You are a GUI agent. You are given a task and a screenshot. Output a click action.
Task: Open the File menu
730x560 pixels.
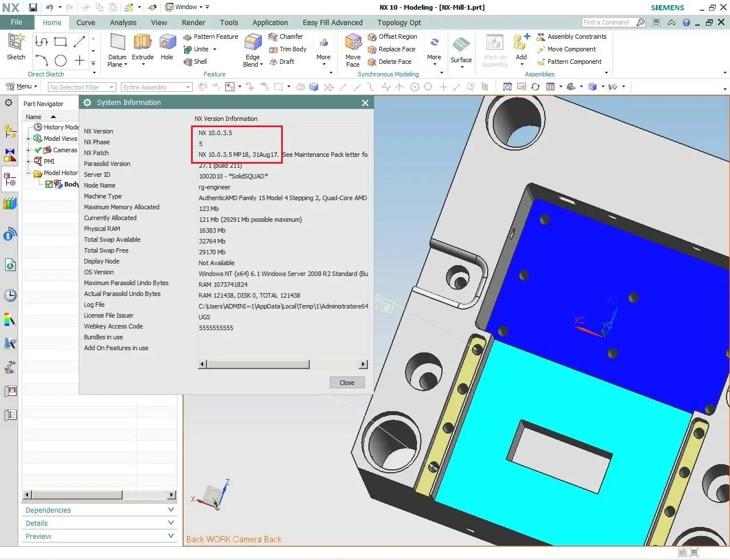[x=17, y=22]
